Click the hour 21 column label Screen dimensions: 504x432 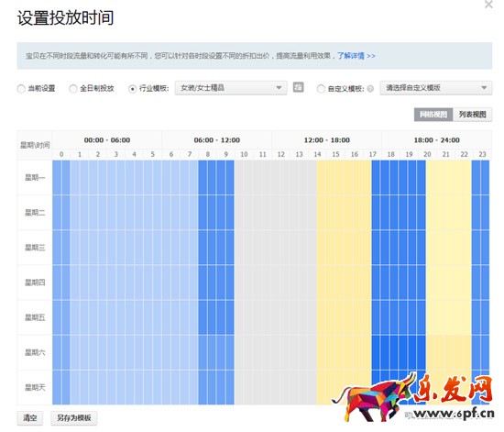point(446,154)
